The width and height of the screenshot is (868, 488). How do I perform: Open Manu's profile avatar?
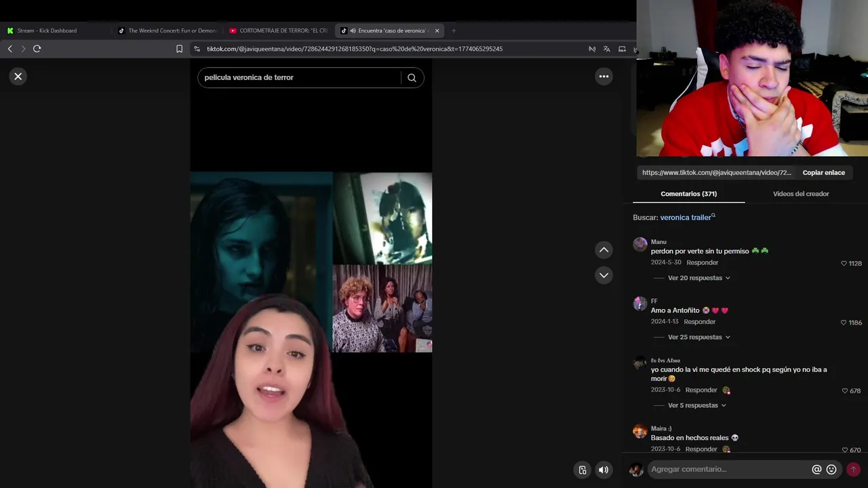640,245
